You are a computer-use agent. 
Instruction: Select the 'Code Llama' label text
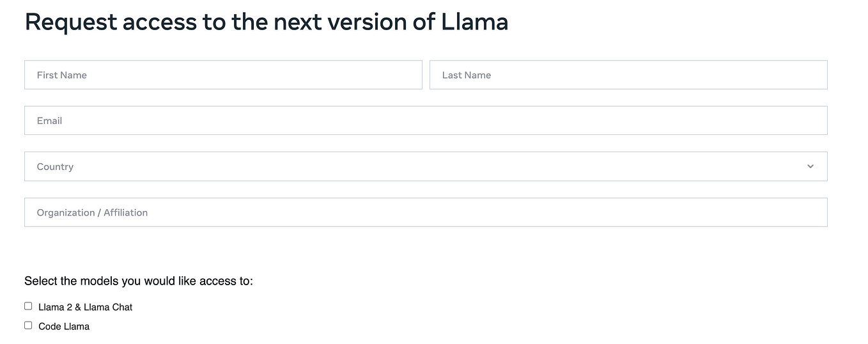pos(64,326)
